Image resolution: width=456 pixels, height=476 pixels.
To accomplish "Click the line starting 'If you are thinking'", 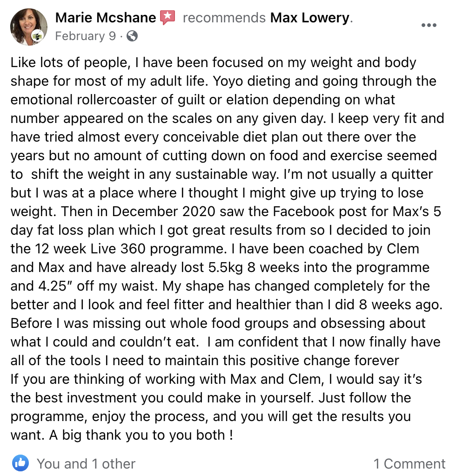I will point(216,380).
